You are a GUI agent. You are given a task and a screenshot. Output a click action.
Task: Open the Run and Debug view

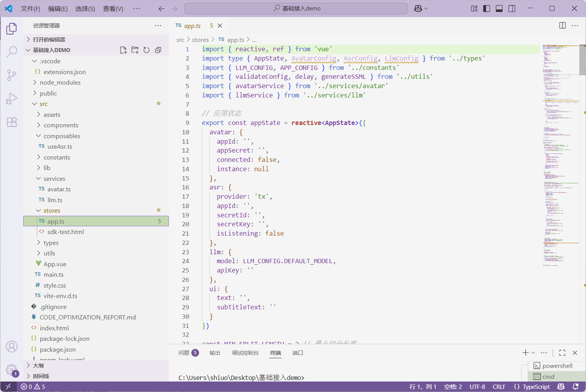pyautogui.click(x=12, y=98)
